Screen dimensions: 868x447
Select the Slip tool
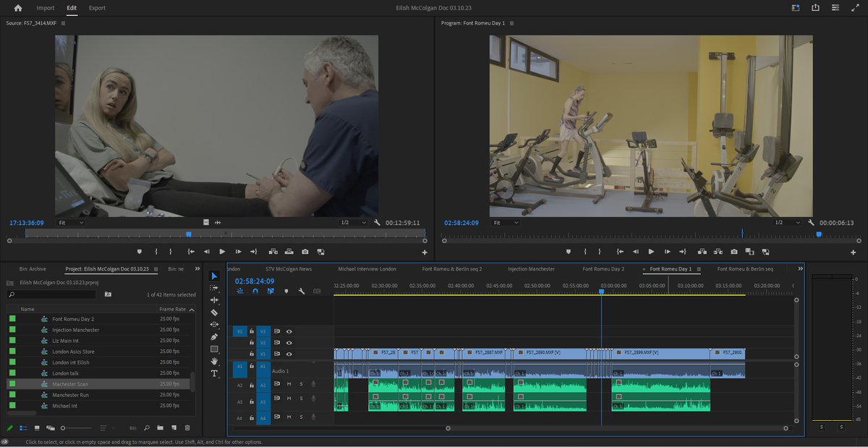coord(214,325)
